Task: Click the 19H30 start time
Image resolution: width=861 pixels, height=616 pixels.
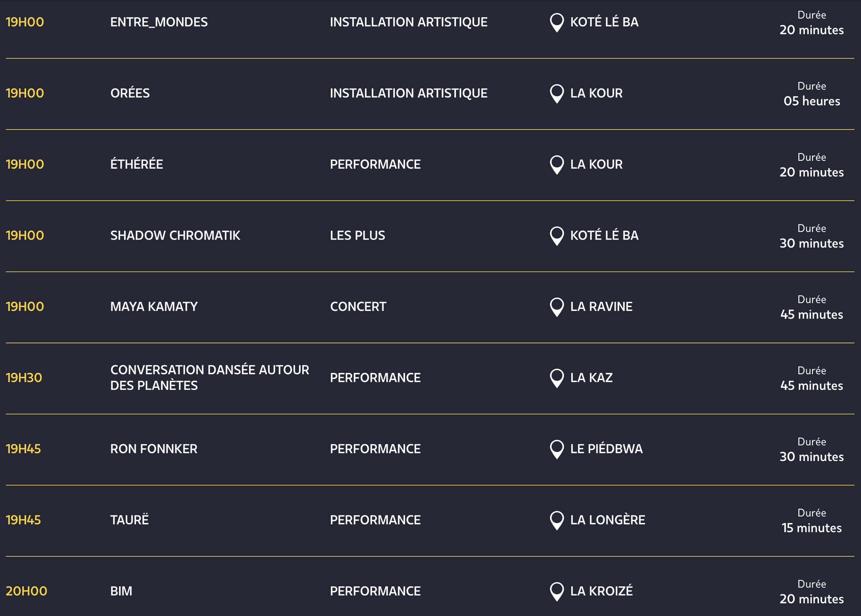Action: click(x=24, y=378)
